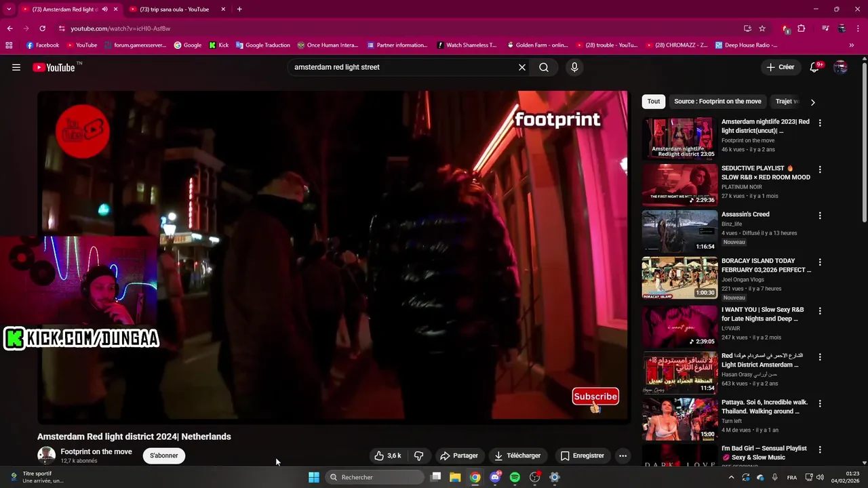868x488 pixels.
Task: Close the trip sana oula tab
Action: (x=223, y=9)
